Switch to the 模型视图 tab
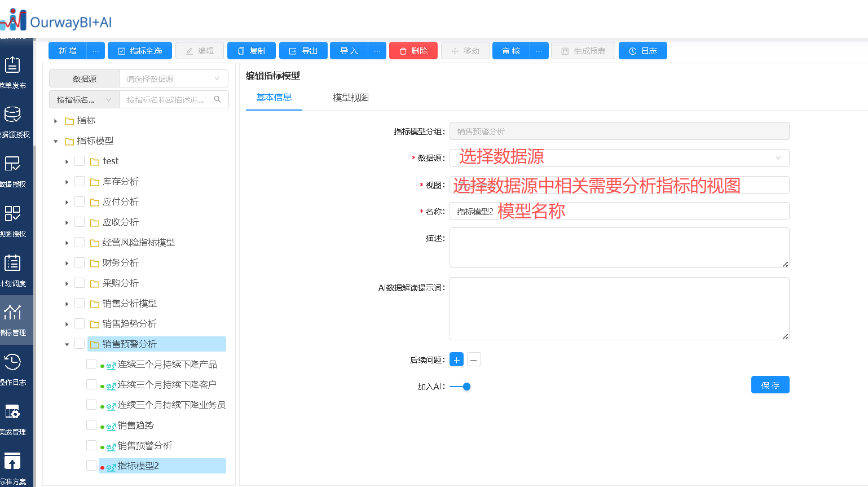 coord(350,98)
